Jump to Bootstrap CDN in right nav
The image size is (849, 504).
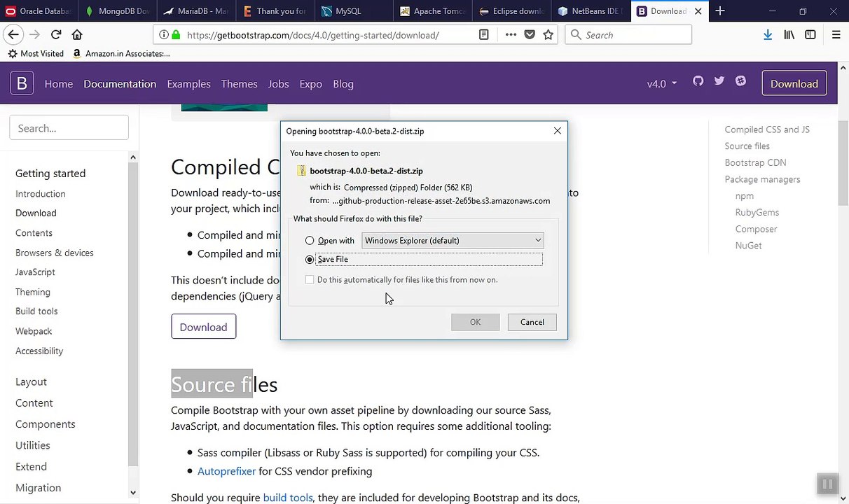pos(755,162)
